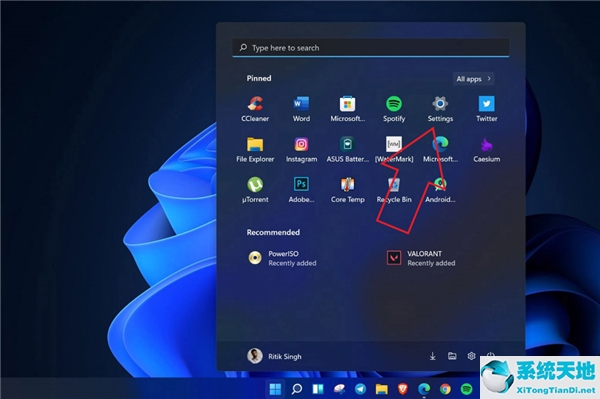
Task: Open the [WaterMark] pinned app
Action: coord(394,150)
